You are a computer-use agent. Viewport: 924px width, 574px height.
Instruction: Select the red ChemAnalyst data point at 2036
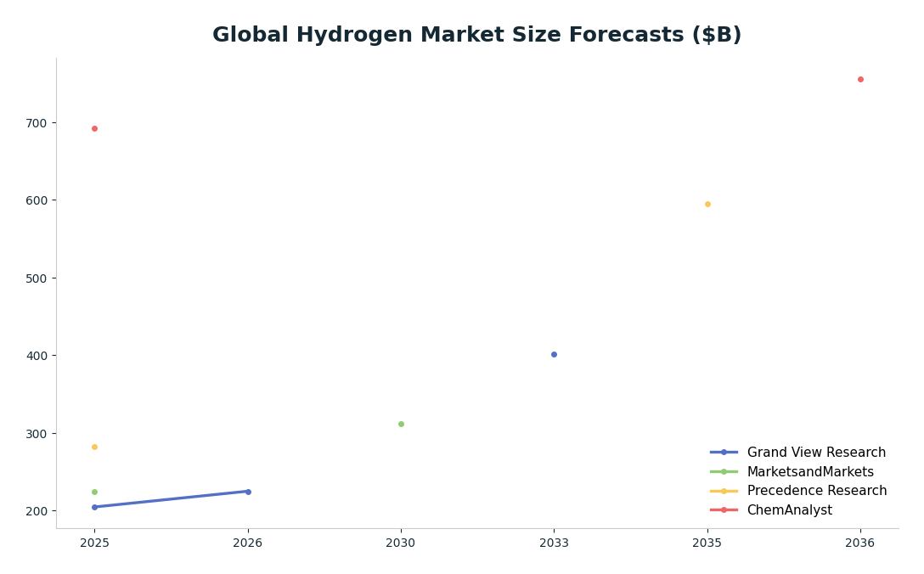(860, 80)
